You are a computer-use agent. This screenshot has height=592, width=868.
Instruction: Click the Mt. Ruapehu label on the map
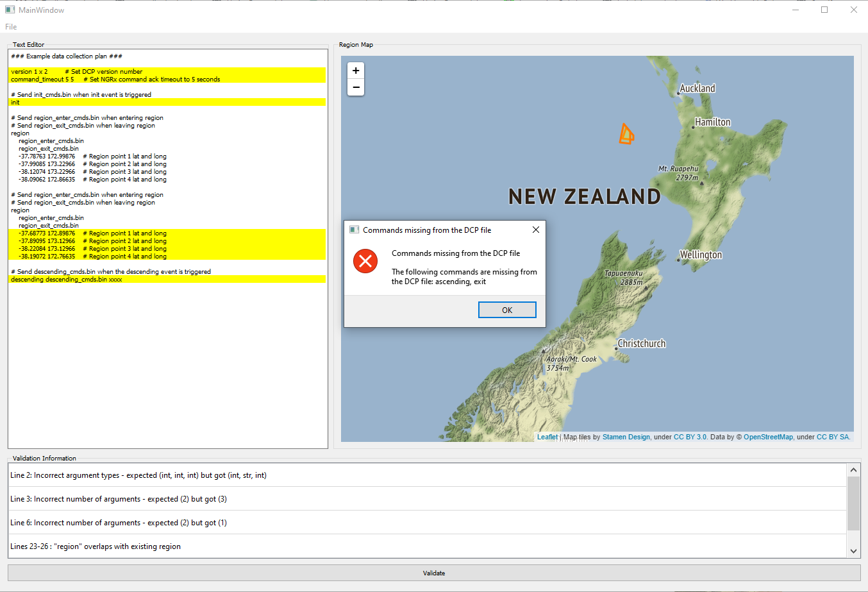click(679, 173)
